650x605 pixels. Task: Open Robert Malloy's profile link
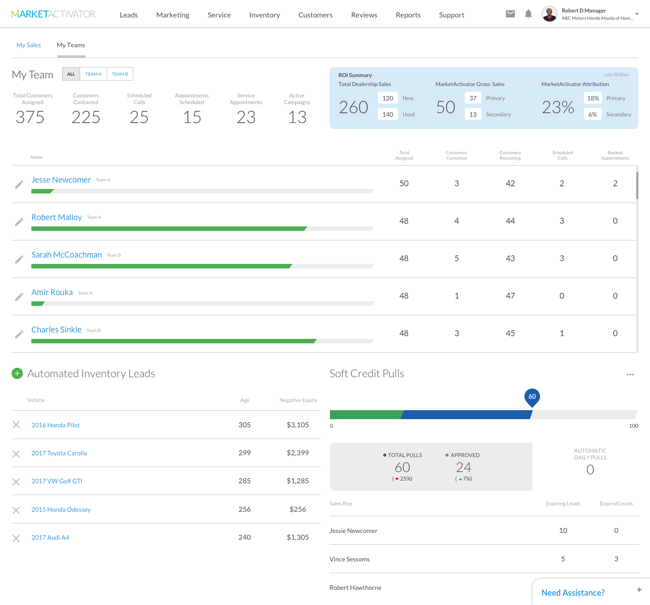tap(56, 217)
